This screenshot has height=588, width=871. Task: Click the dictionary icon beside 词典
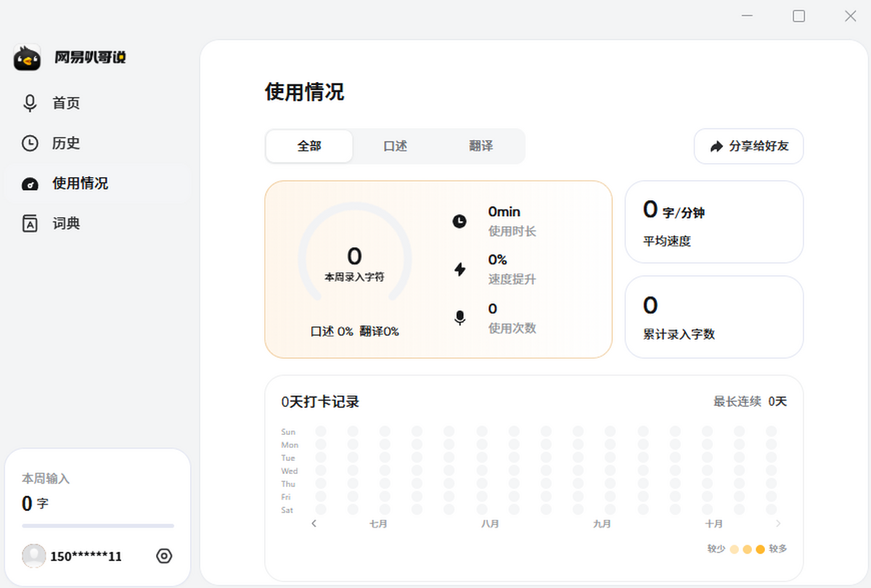click(x=30, y=224)
